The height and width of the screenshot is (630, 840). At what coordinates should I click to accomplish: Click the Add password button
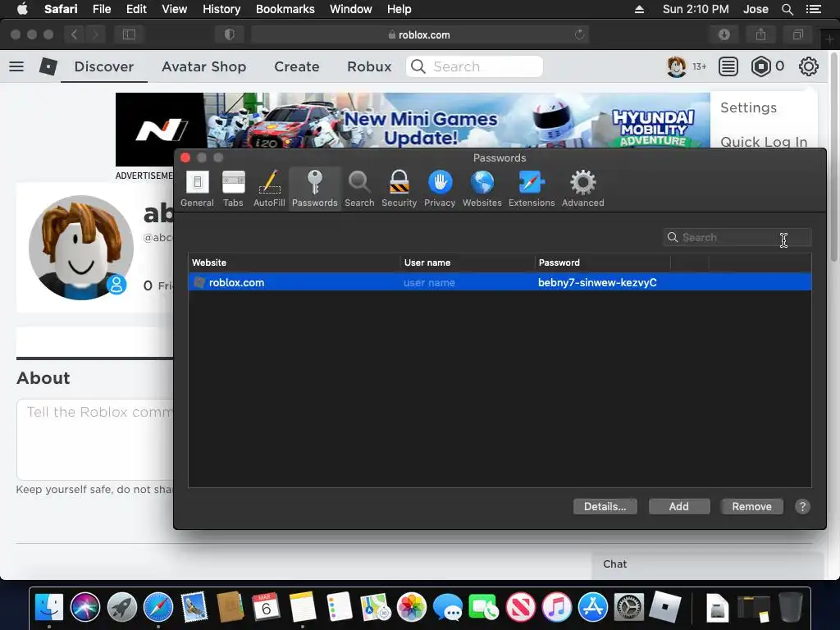[x=678, y=506]
